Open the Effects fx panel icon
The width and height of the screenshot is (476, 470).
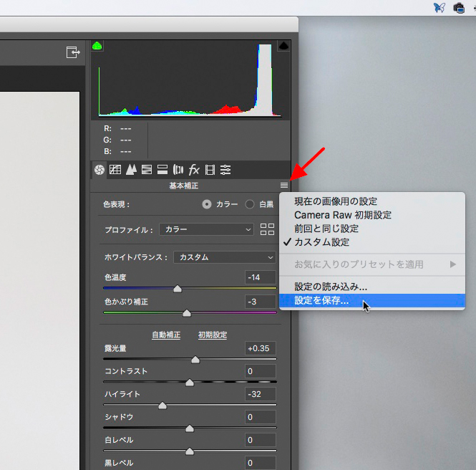click(x=194, y=170)
